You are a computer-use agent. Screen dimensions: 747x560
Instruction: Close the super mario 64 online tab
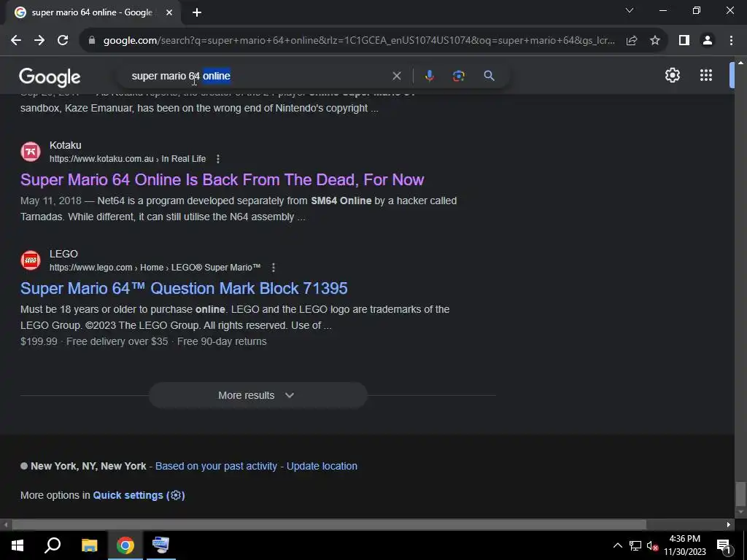[x=169, y=12]
